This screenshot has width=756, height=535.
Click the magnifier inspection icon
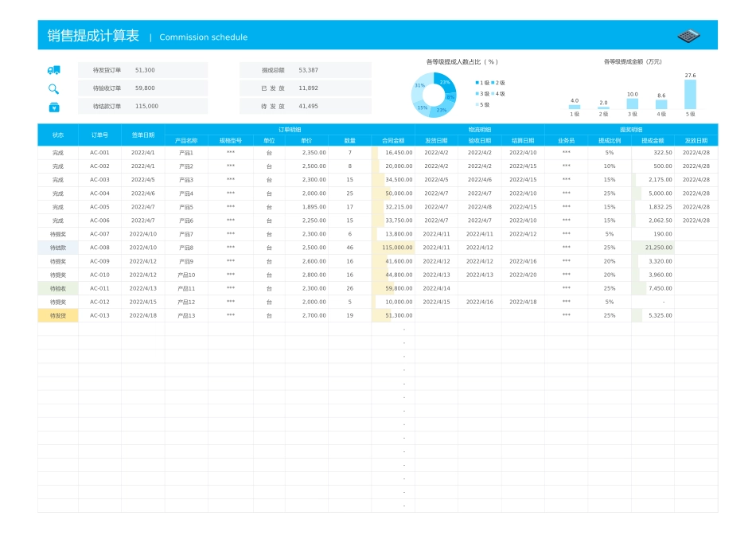[x=53, y=88]
